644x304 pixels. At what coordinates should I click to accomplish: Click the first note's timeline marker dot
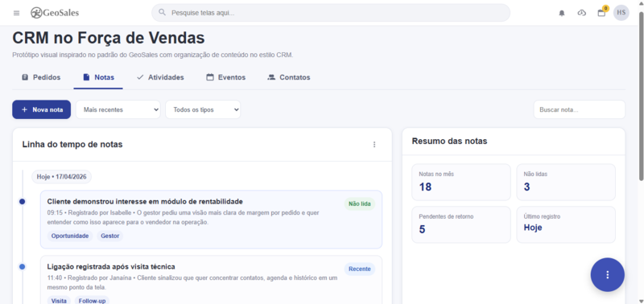[23, 201]
